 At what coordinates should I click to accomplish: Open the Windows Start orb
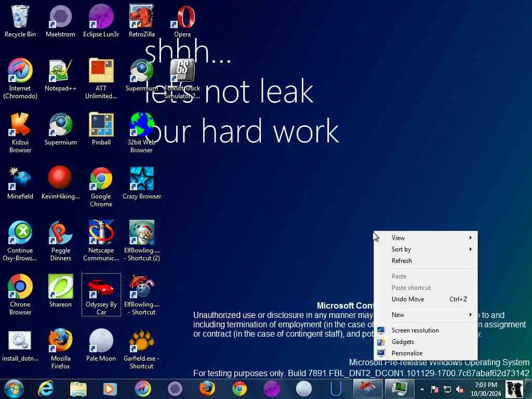(x=14, y=389)
